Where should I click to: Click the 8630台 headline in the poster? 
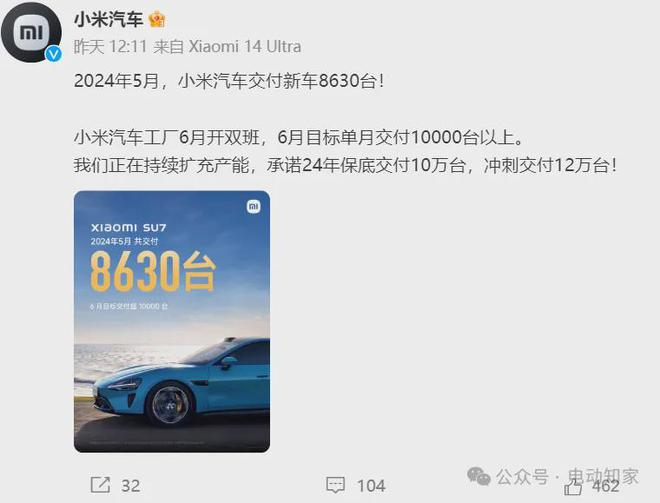pyautogui.click(x=153, y=271)
